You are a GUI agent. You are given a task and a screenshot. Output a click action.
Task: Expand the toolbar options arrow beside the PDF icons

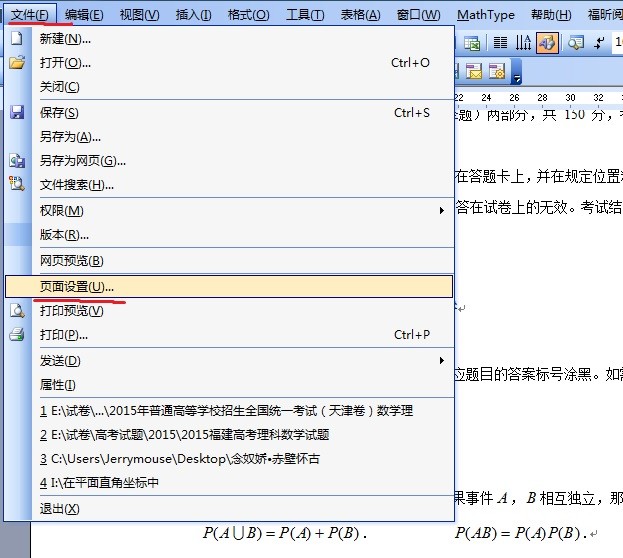[517, 72]
